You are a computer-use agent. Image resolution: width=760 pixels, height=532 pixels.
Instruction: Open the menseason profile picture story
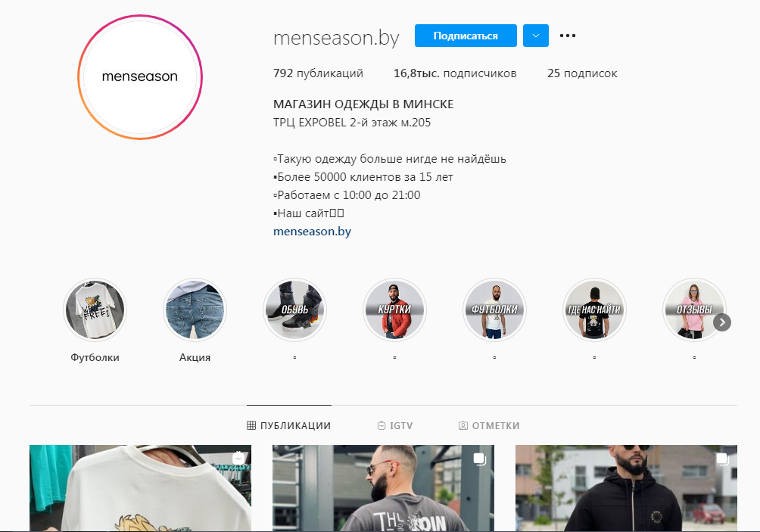point(140,77)
